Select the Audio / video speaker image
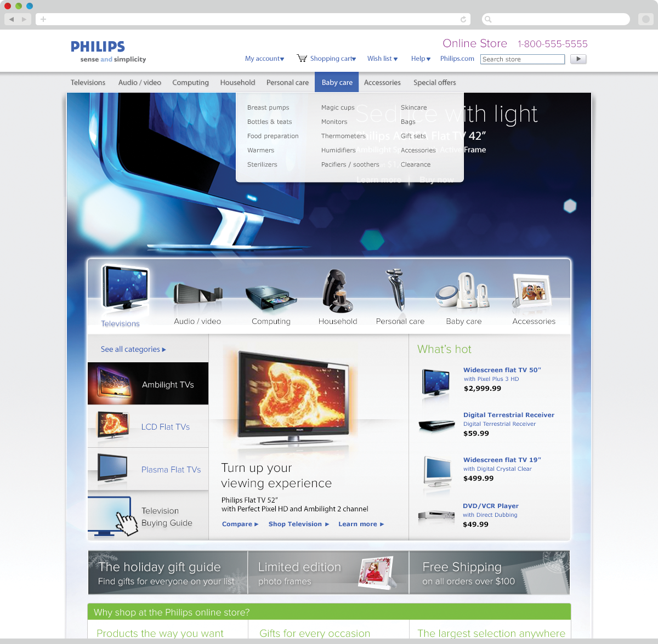The width and height of the screenshot is (658, 644). click(x=197, y=294)
